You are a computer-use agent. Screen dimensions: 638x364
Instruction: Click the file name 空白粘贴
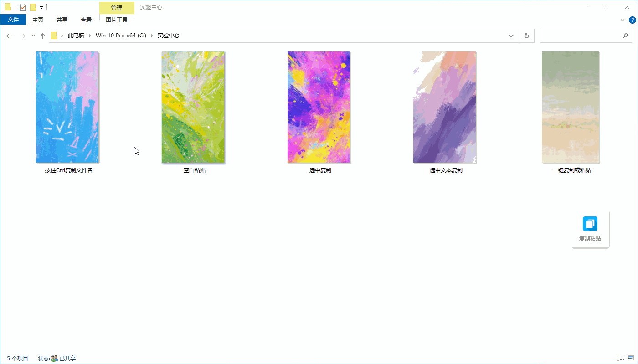195,170
